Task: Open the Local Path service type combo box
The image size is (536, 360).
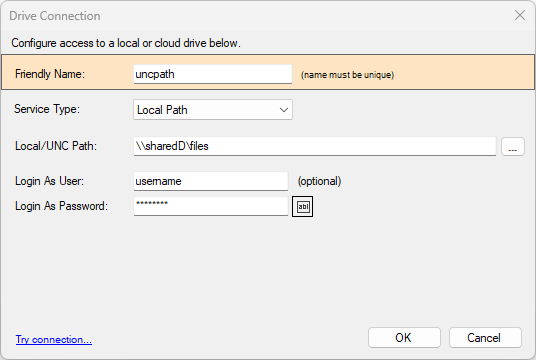Action: (213, 110)
